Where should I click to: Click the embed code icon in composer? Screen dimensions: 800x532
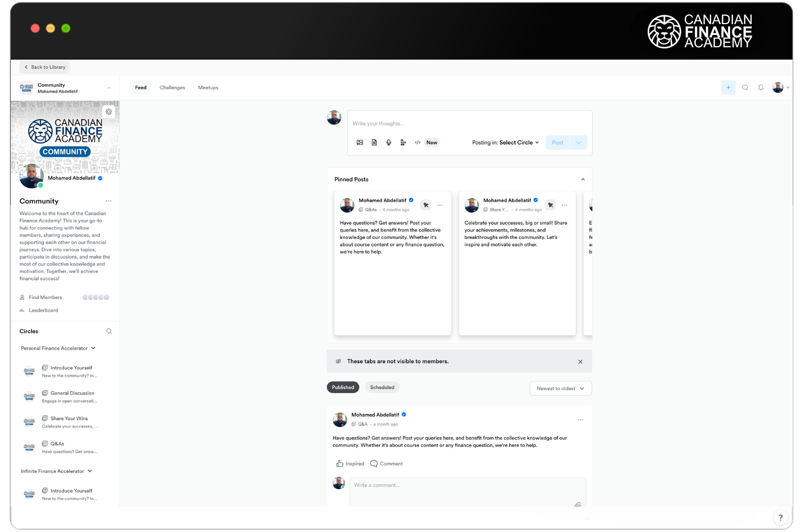coord(417,142)
